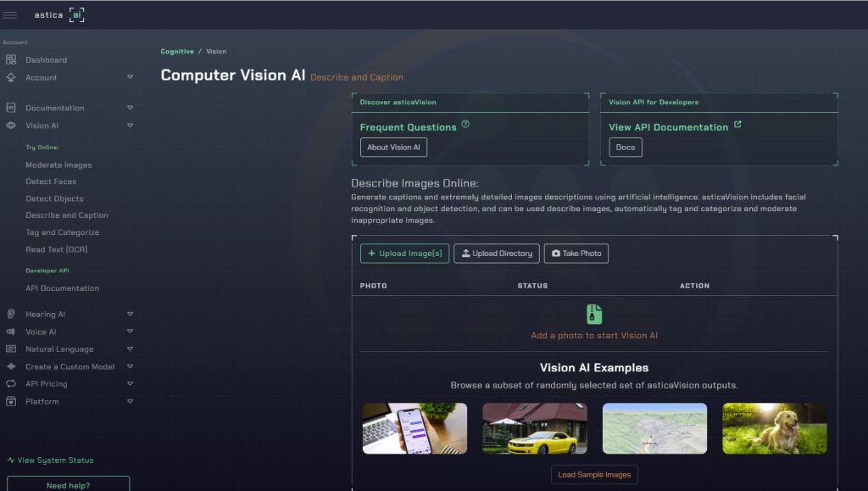Click the Dashboard grid icon
The width and height of the screenshot is (868, 491).
coord(11,59)
